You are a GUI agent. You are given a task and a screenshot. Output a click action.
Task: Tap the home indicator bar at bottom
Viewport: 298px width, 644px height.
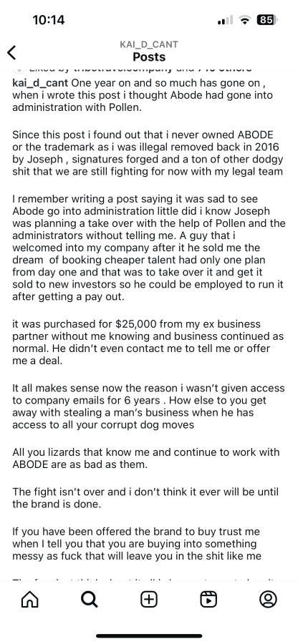(149, 636)
